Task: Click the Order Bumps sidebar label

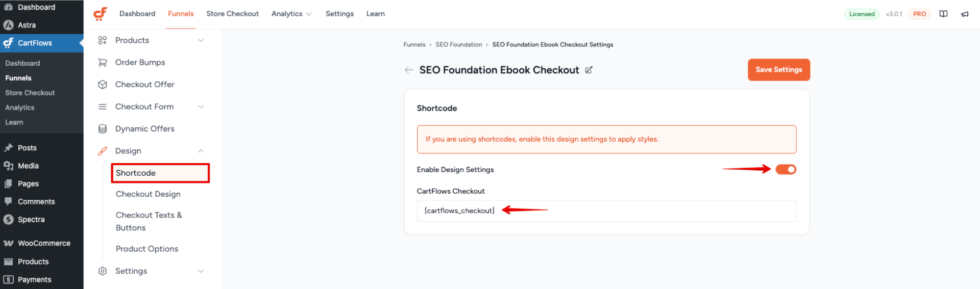Action: tap(140, 62)
